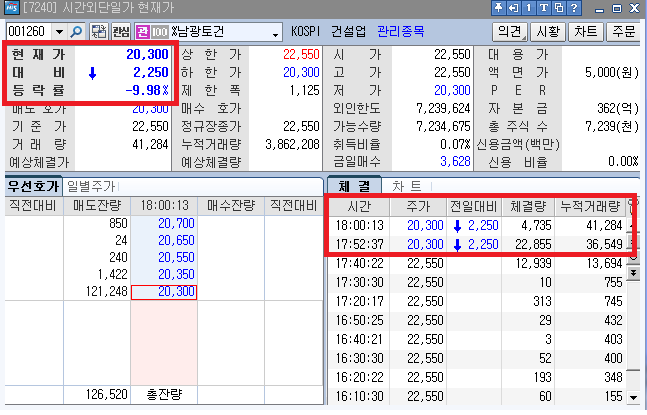Screen dimensions: 647x415
Task: Select the highlighted 20,300 ask price cell
Action: coord(164,292)
